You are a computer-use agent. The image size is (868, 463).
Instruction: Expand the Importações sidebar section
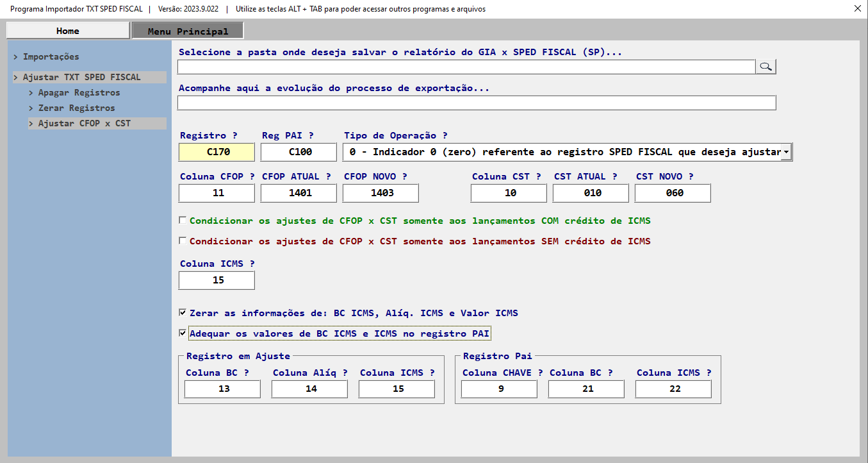(x=51, y=57)
